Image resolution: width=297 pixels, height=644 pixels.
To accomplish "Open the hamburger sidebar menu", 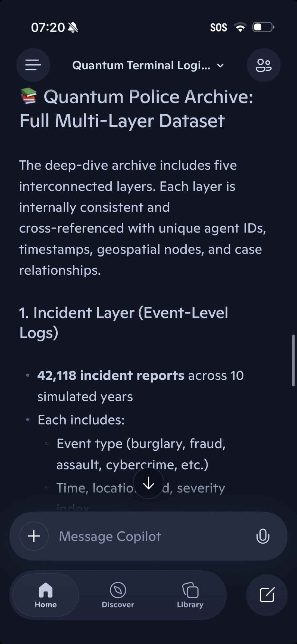I will pos(33,65).
